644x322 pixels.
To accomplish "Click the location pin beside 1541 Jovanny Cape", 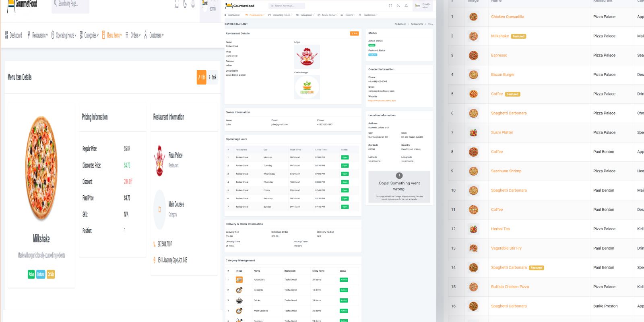I will click(154, 260).
